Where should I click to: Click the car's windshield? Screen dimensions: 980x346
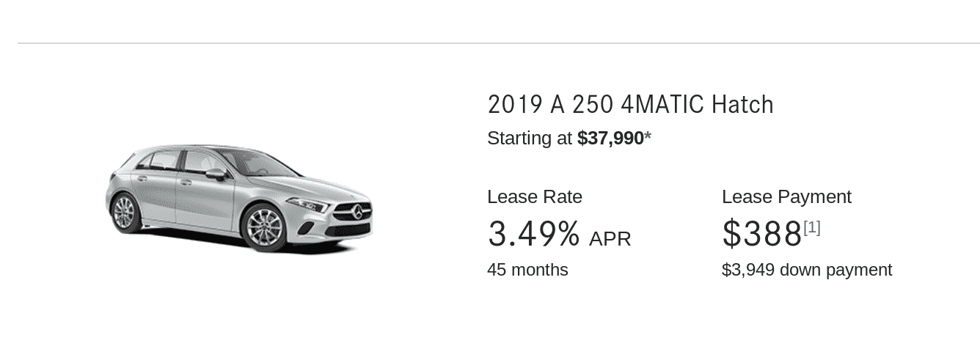point(257,163)
